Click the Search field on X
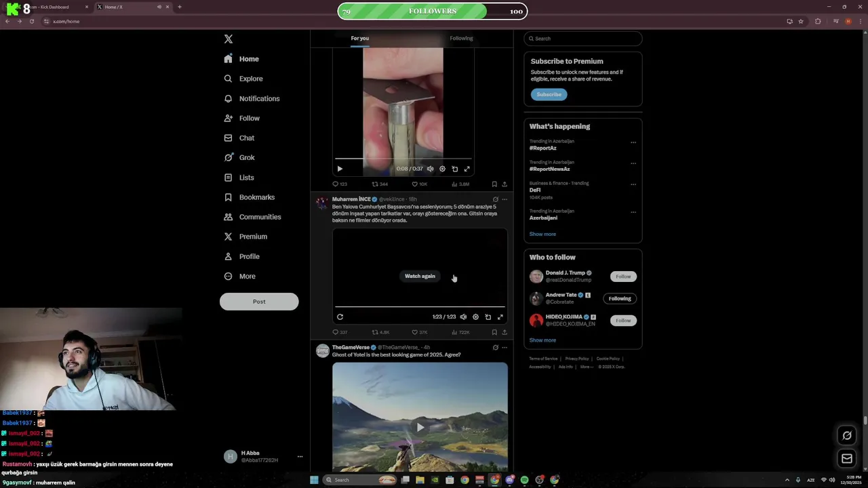This screenshot has height=488, width=868. (x=583, y=39)
